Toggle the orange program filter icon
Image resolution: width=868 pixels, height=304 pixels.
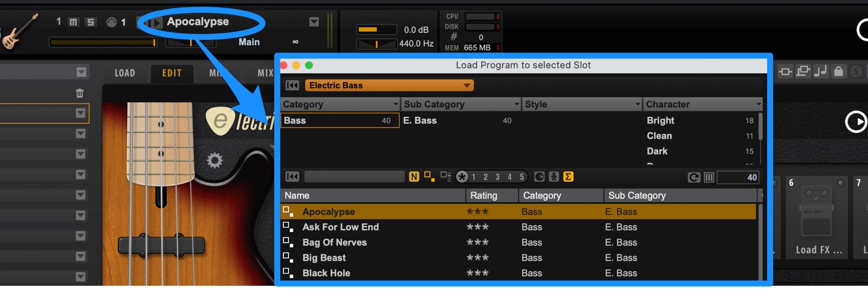[x=429, y=176]
